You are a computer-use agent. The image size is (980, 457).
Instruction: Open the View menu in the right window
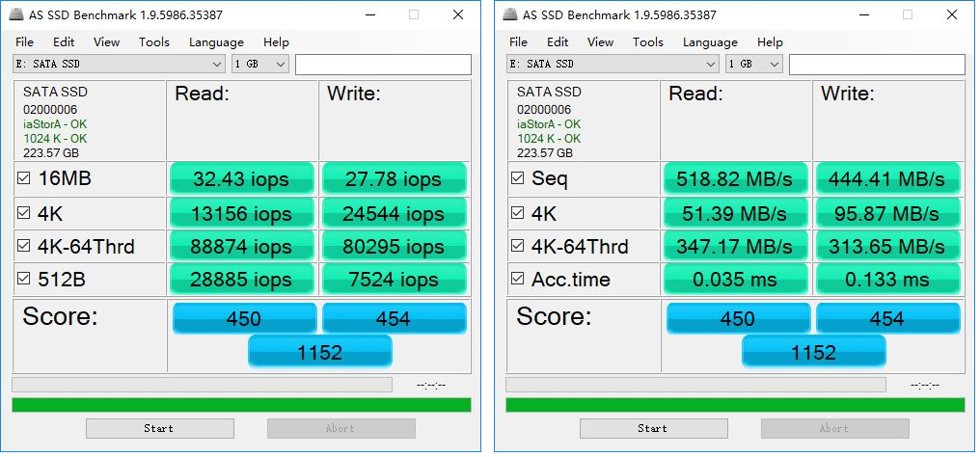(x=600, y=41)
